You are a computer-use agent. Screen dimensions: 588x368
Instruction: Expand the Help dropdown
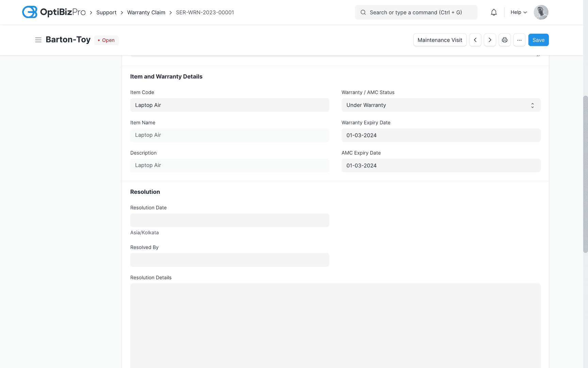click(518, 12)
